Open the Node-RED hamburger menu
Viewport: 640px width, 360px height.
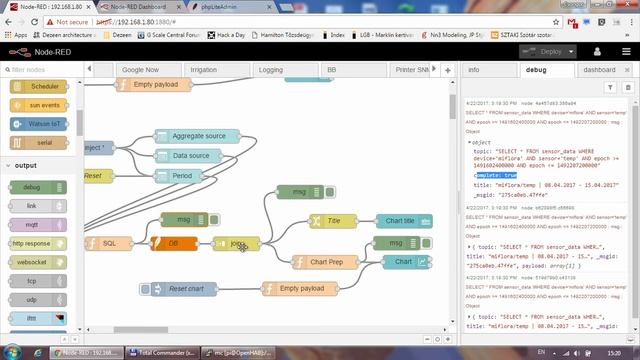(x=626, y=52)
